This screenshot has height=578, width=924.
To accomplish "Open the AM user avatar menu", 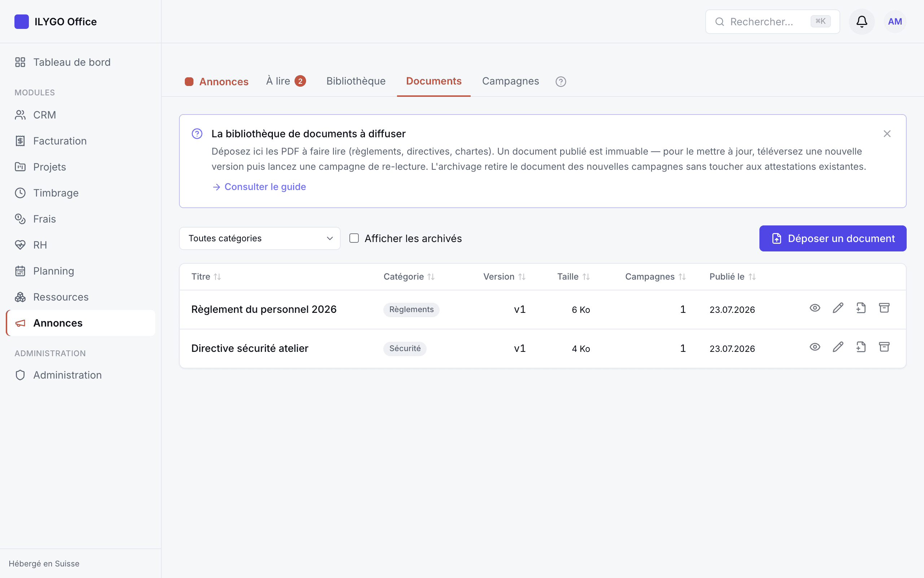I will tap(895, 21).
